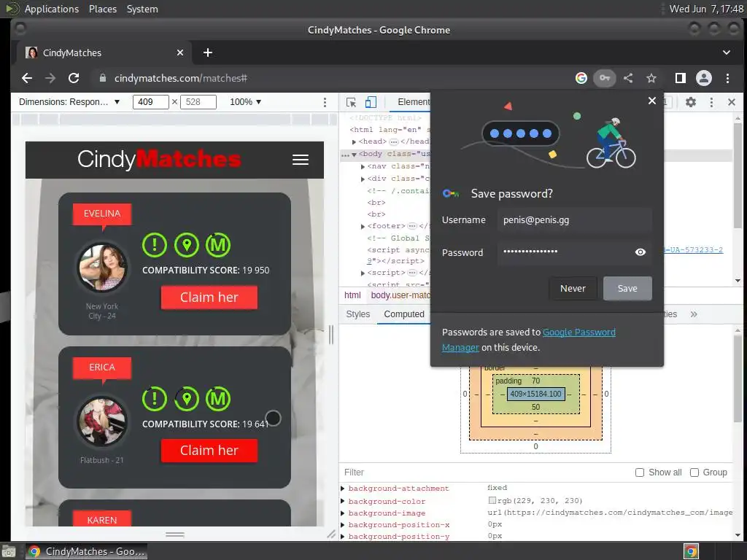Claim her button for Erica

point(209,451)
